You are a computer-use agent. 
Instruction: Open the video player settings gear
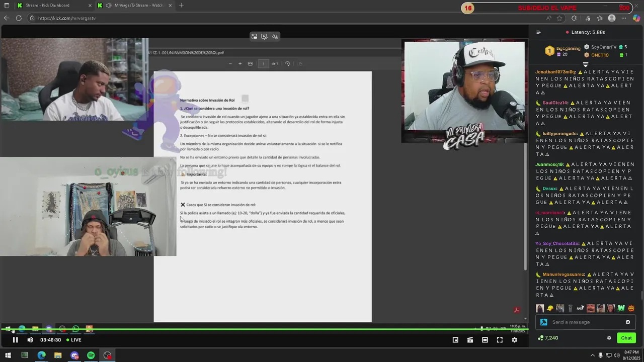point(514,340)
